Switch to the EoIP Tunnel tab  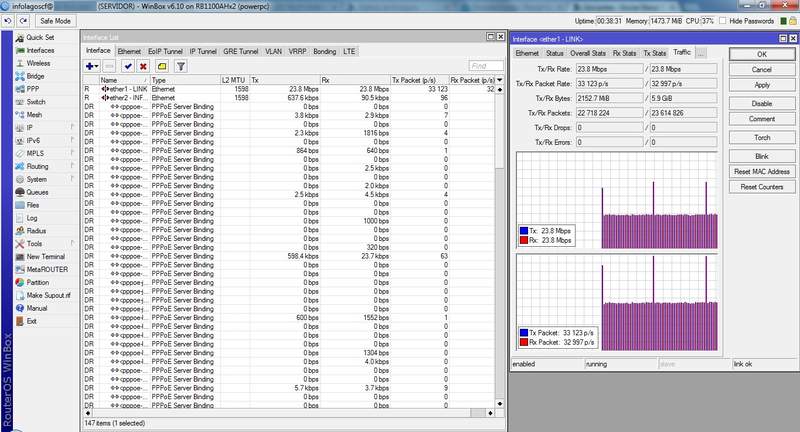click(165, 52)
